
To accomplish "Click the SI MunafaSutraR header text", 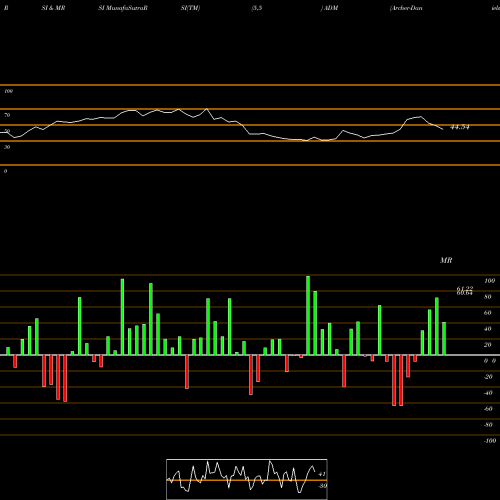I will (123, 8).
